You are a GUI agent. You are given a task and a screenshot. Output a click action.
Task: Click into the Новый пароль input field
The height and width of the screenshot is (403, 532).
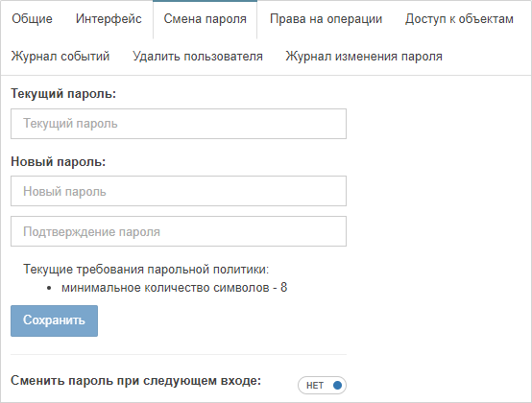[x=179, y=191]
